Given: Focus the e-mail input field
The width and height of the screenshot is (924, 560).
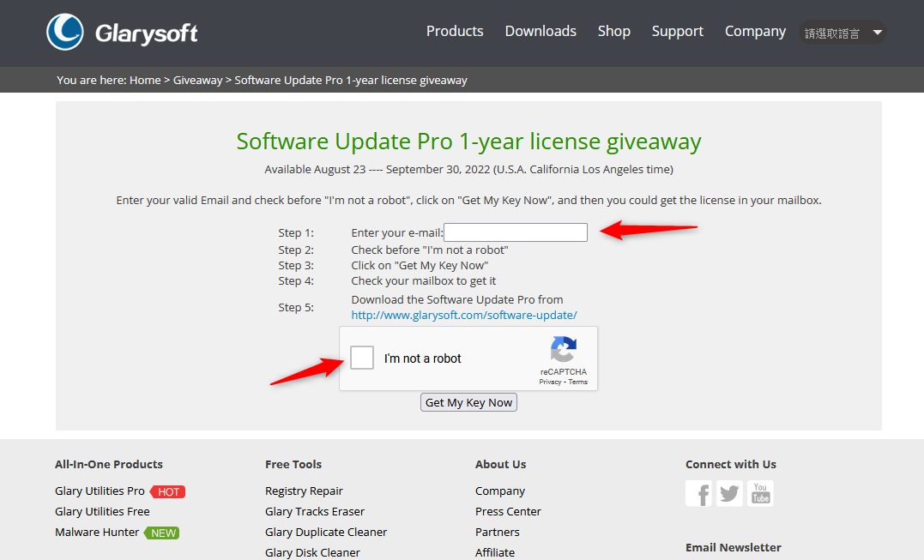Looking at the screenshot, I should pos(516,232).
